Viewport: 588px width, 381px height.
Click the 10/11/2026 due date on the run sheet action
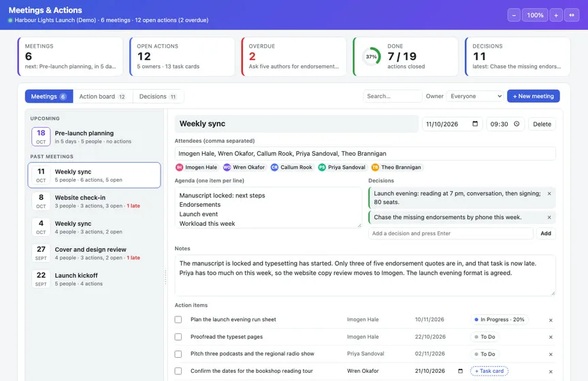point(429,320)
